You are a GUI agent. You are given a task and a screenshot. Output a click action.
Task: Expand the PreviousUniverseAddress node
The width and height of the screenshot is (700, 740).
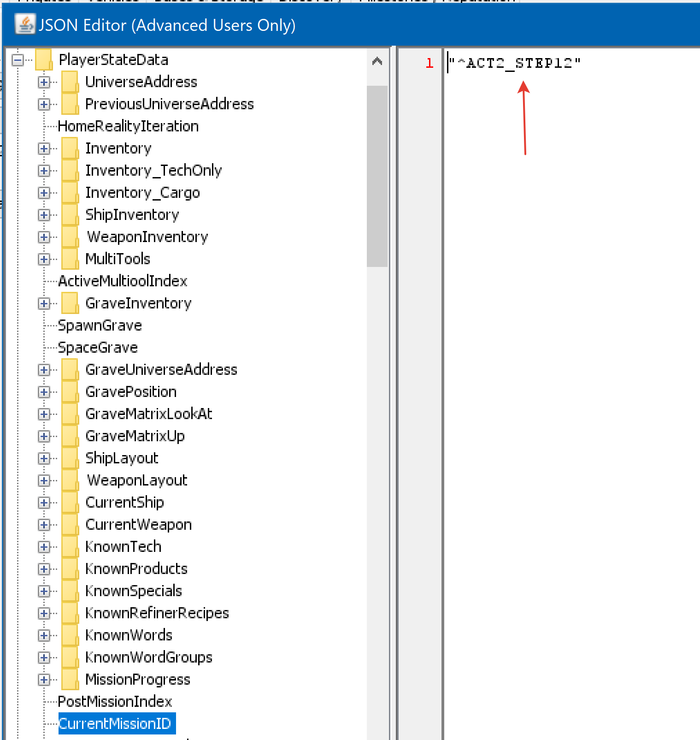(x=44, y=104)
